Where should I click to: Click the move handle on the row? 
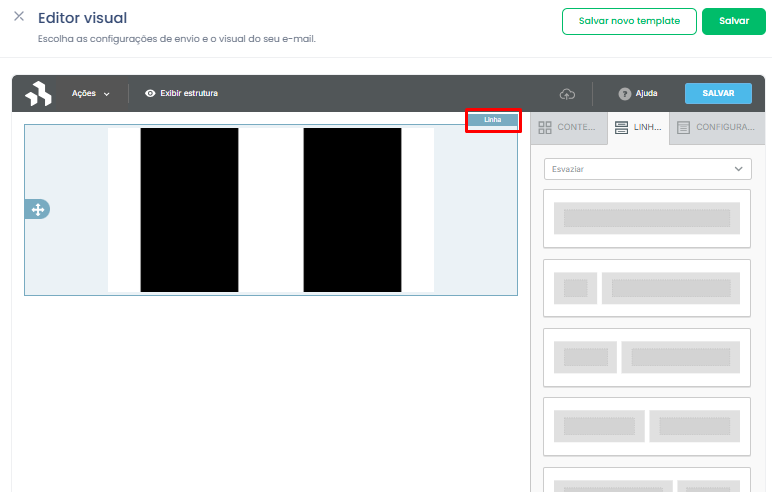pyautogui.click(x=37, y=209)
